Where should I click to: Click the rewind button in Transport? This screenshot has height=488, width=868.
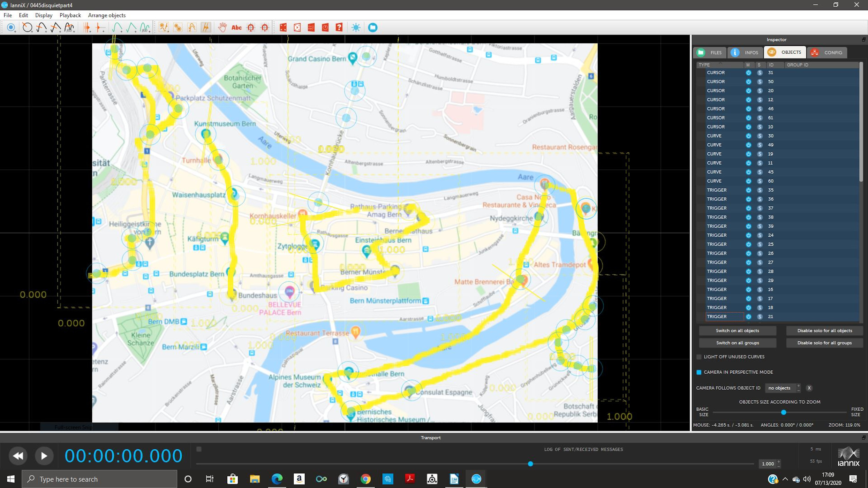click(x=18, y=456)
